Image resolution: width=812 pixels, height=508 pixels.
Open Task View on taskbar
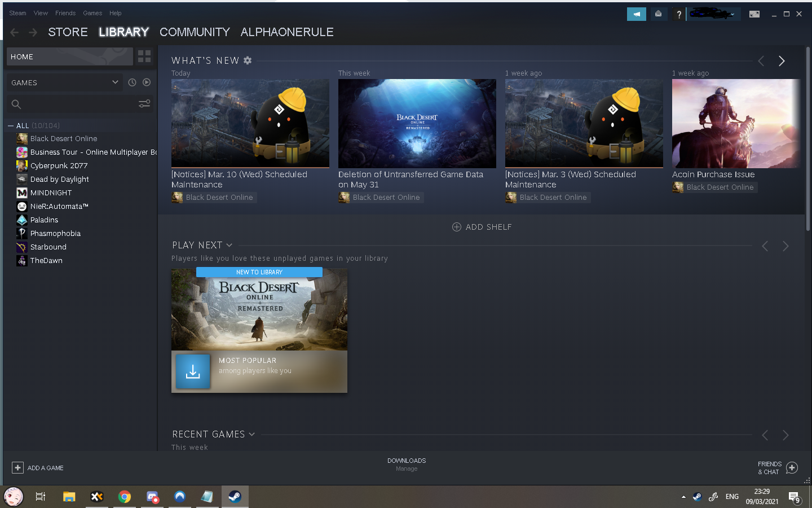tap(41, 497)
